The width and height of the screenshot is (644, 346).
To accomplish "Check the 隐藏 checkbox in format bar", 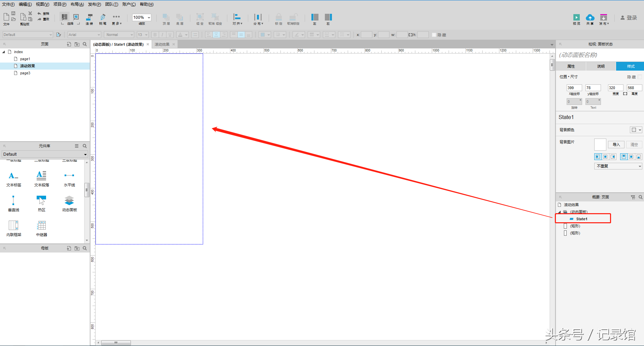I will click(x=434, y=35).
